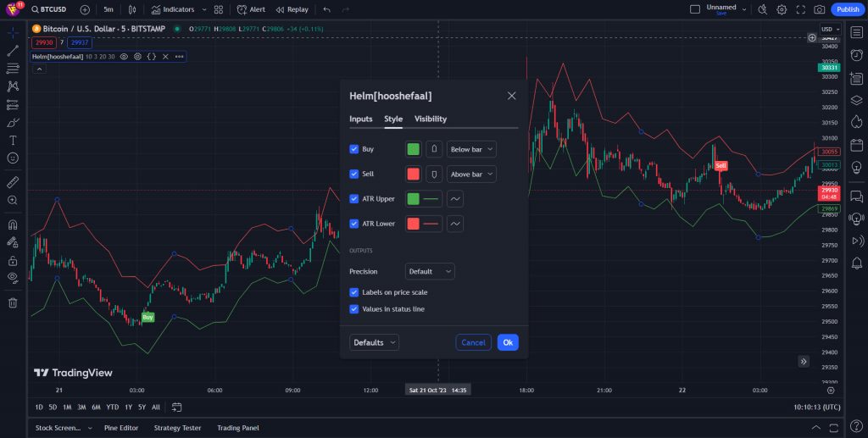Viewport: 868px width, 438px height.
Task: Lock all drawing tools
Action: pyautogui.click(x=13, y=260)
